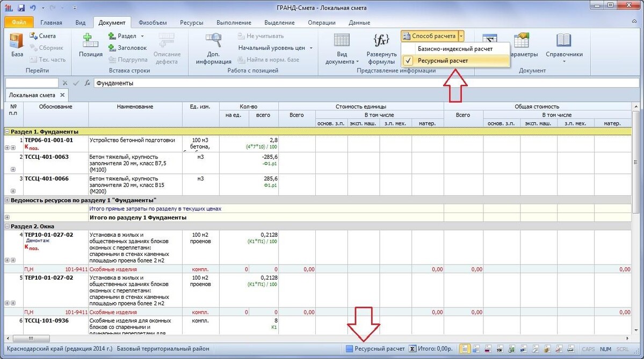The image size is (644, 359).
Task: Choose Базисно-индексный расчет calculation method
Action: click(454, 49)
